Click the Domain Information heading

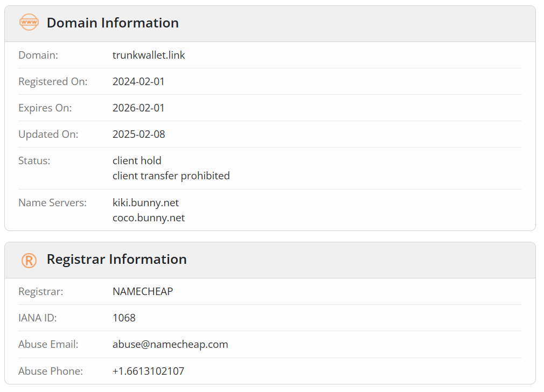click(x=113, y=23)
